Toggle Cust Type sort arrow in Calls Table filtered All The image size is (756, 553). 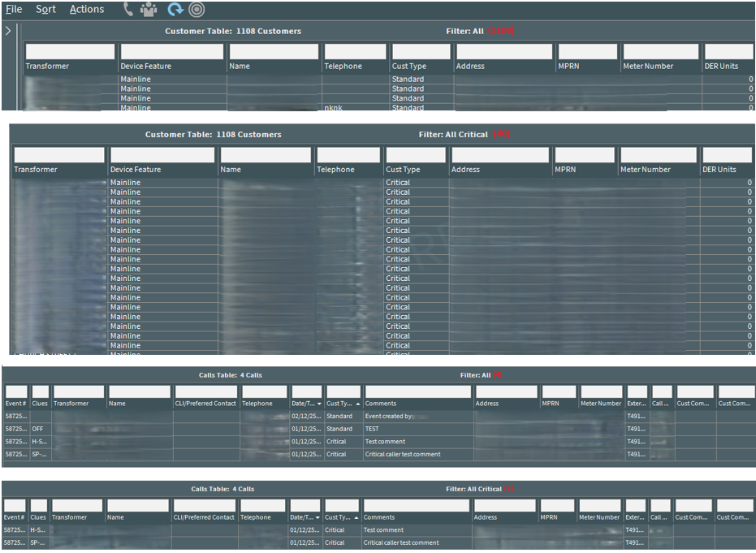tap(356, 404)
